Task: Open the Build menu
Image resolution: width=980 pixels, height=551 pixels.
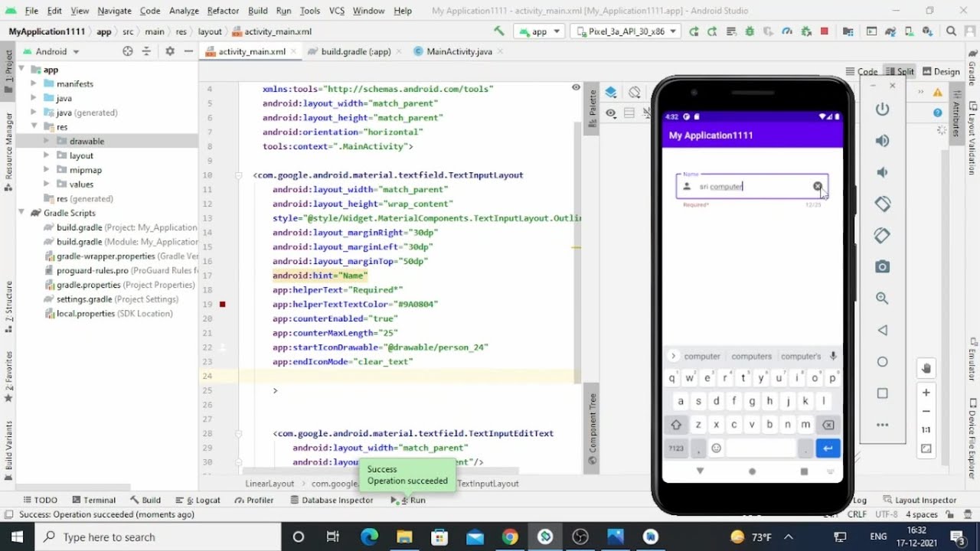Action: click(258, 11)
